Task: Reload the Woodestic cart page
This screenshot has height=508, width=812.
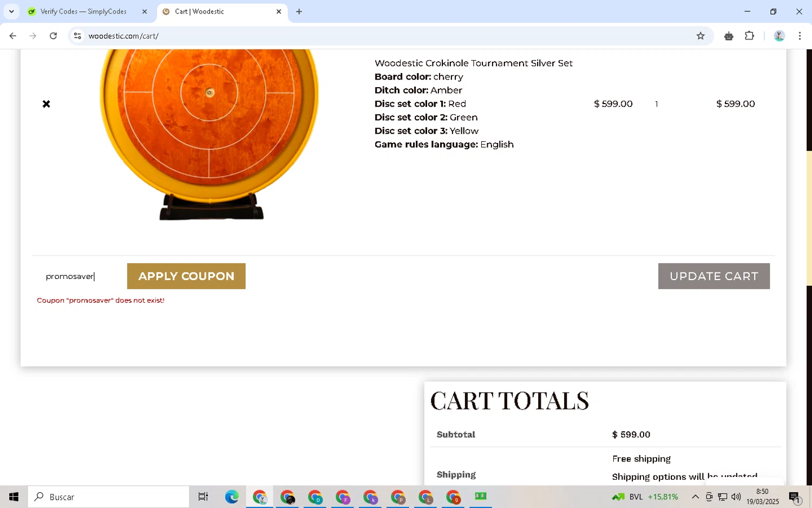Action: (53, 36)
